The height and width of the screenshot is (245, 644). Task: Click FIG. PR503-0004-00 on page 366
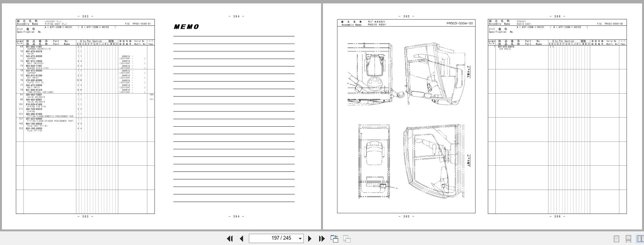coord(610,24)
